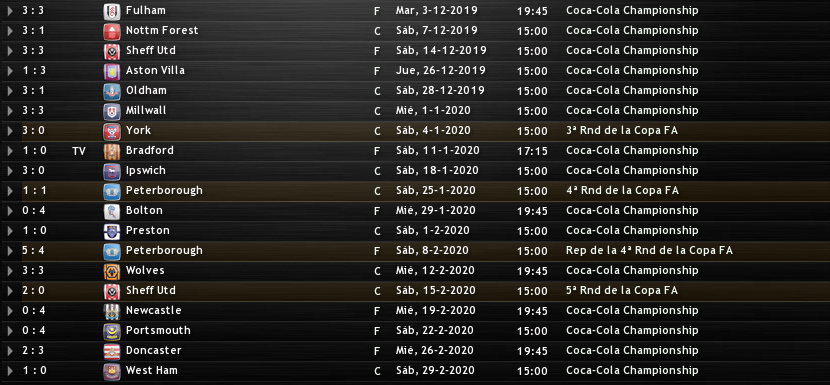Screen dimensions: 830x385
Task: Click the TV indicator on Bradford match
Action: point(79,151)
